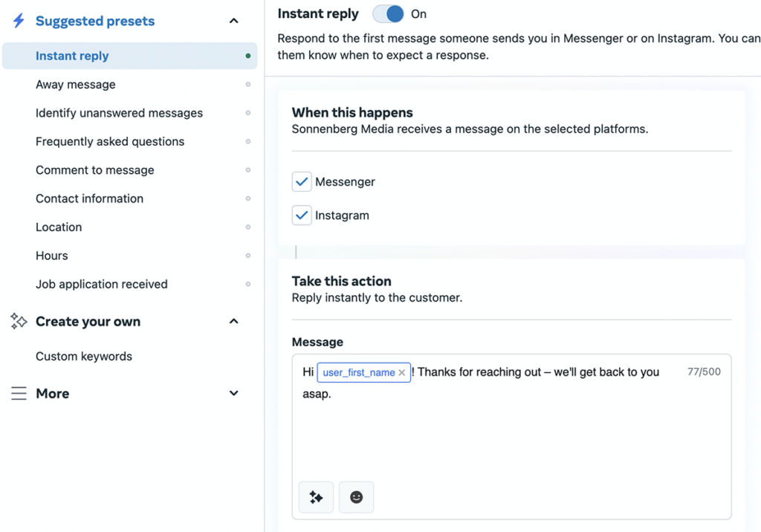Open the Job application received preset
The image size is (761, 532).
click(x=101, y=284)
